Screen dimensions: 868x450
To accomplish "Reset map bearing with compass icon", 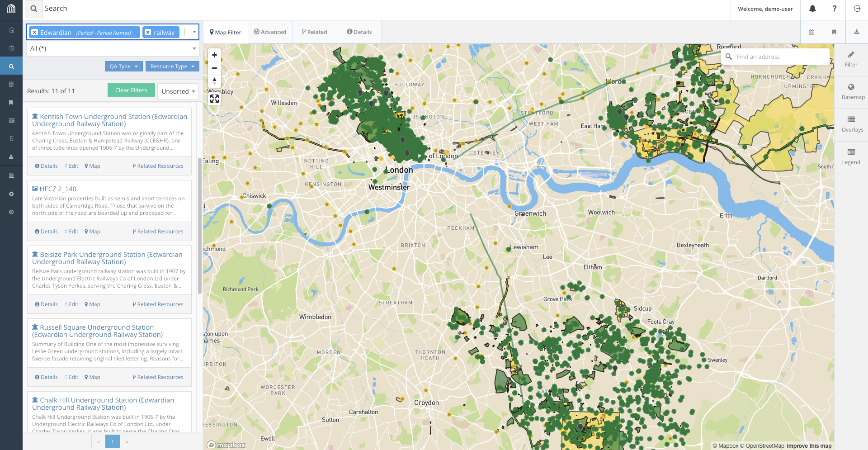I will click(x=214, y=81).
